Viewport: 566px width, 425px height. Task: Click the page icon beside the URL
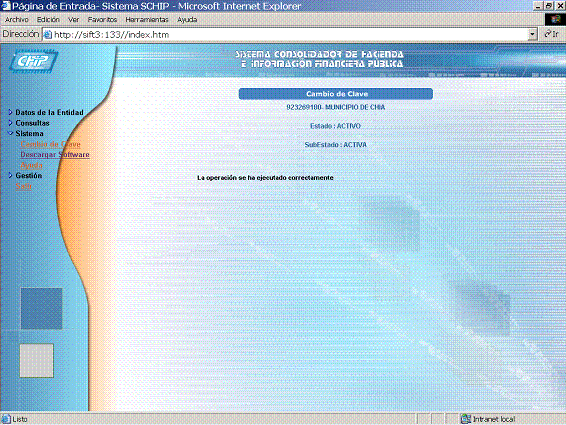(x=48, y=35)
